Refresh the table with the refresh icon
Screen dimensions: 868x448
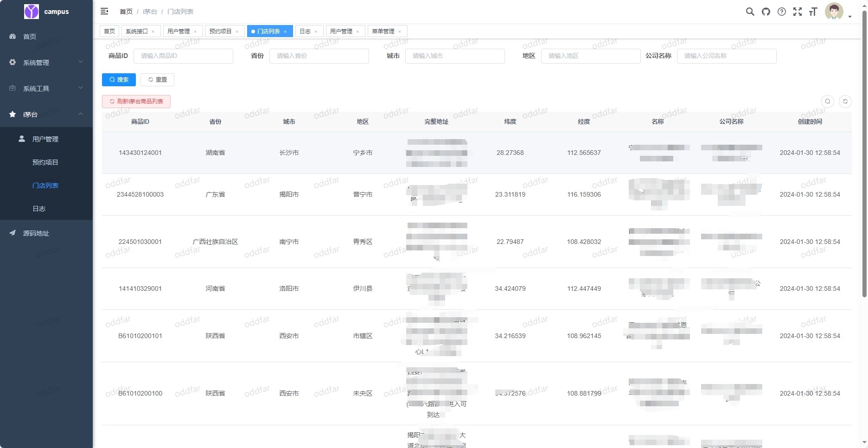[845, 101]
